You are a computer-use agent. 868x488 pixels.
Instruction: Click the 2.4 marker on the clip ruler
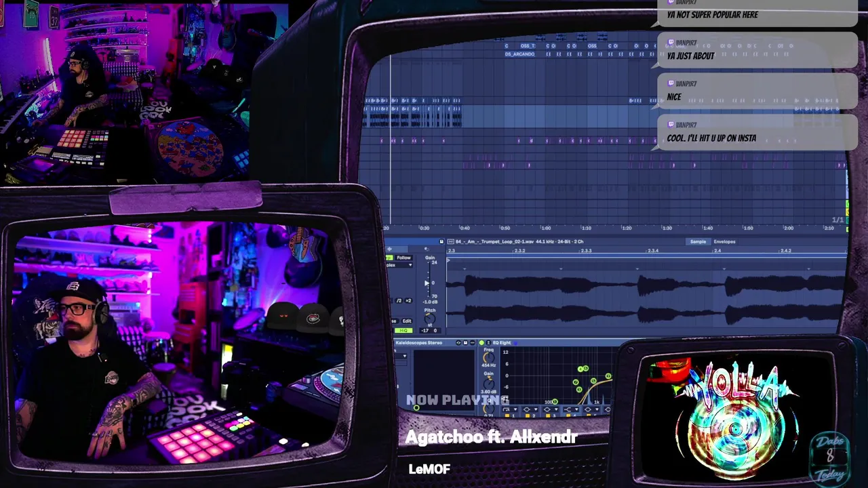click(x=717, y=251)
